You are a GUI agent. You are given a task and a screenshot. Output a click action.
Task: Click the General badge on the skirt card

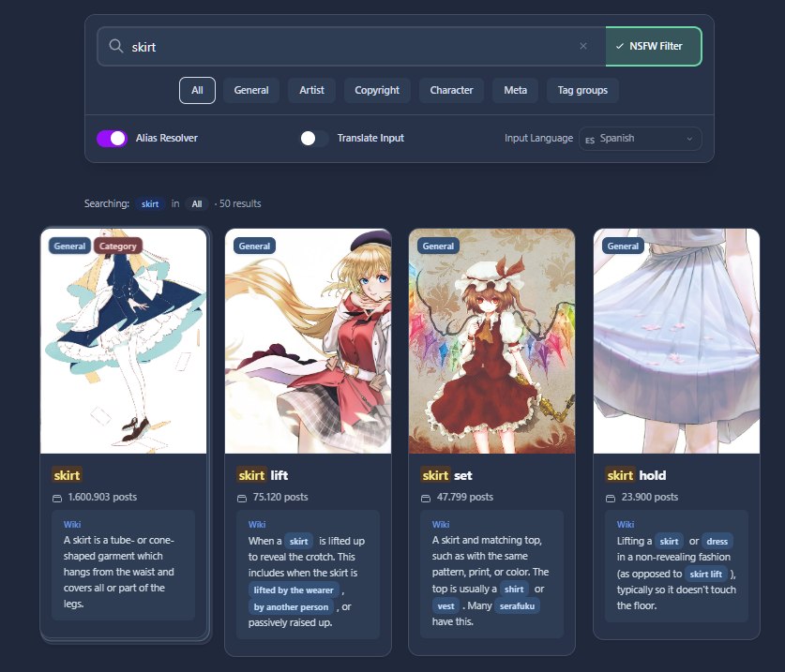click(69, 246)
